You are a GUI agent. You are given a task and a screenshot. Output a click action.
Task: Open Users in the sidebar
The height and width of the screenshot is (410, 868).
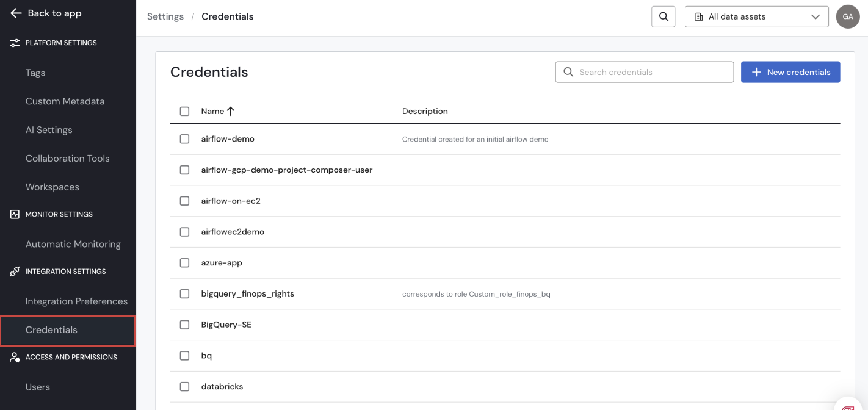tap(38, 387)
